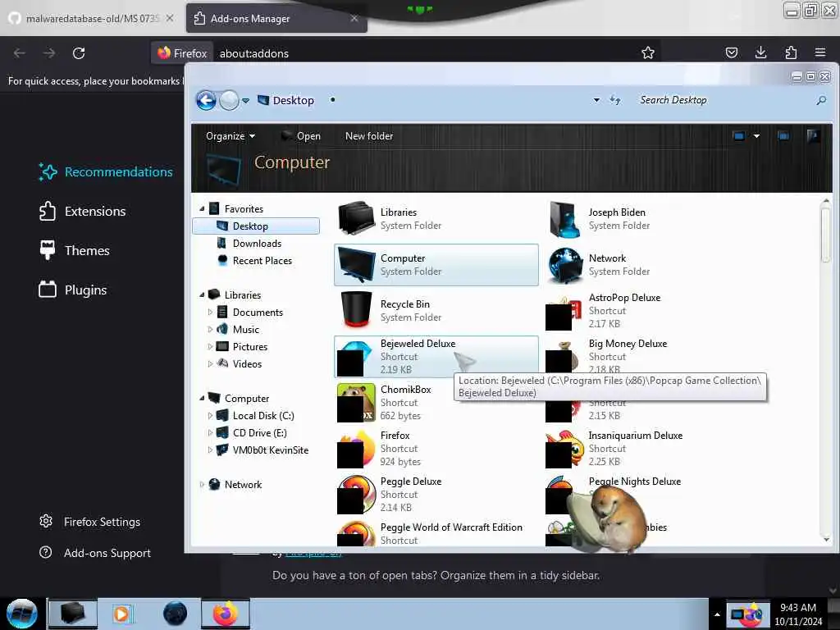Select the Libraries system folder icon
Image resolution: width=840 pixels, height=630 pixels.
(x=356, y=218)
